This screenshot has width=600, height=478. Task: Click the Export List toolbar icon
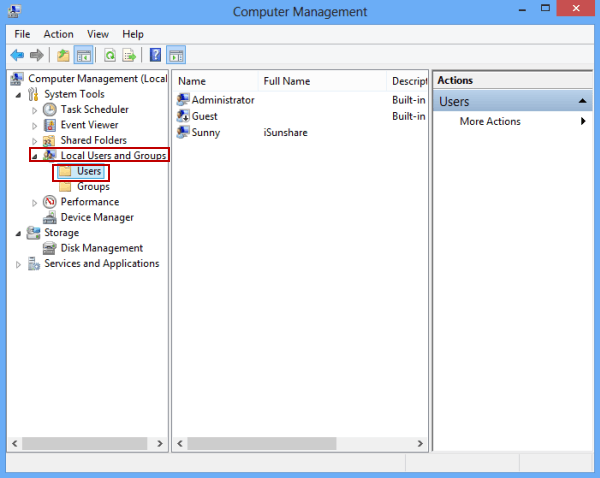(x=129, y=55)
